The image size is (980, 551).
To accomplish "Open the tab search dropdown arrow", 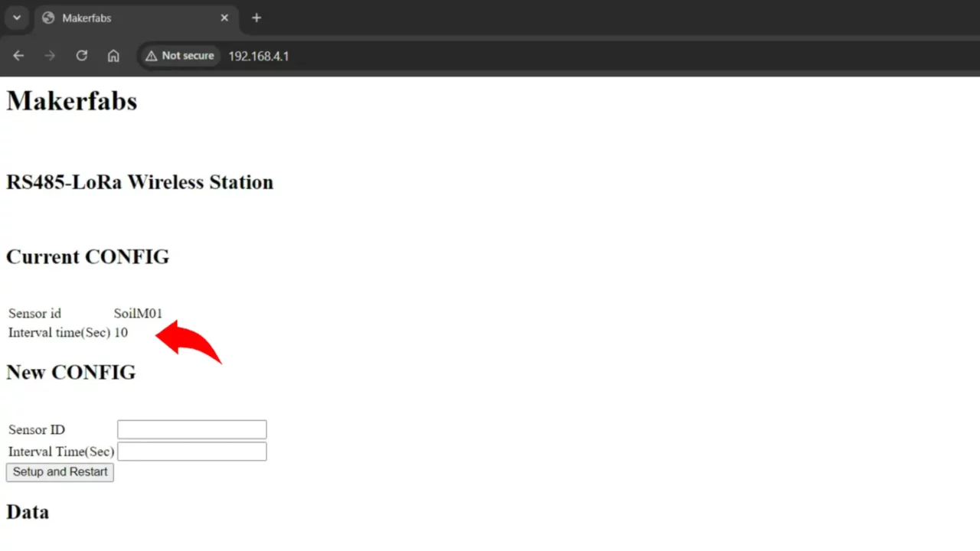I will [17, 18].
